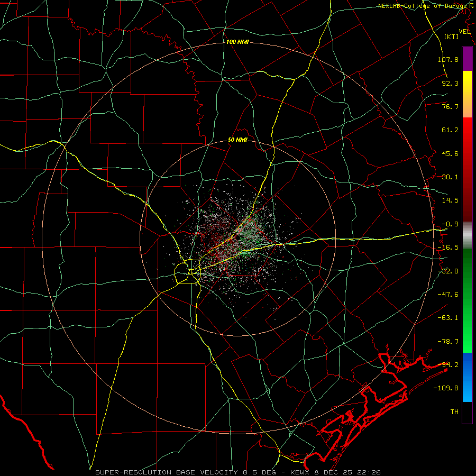This screenshot has height=476, width=476.
Task: Click the 50 NMI range ring label
Action: tap(237, 140)
